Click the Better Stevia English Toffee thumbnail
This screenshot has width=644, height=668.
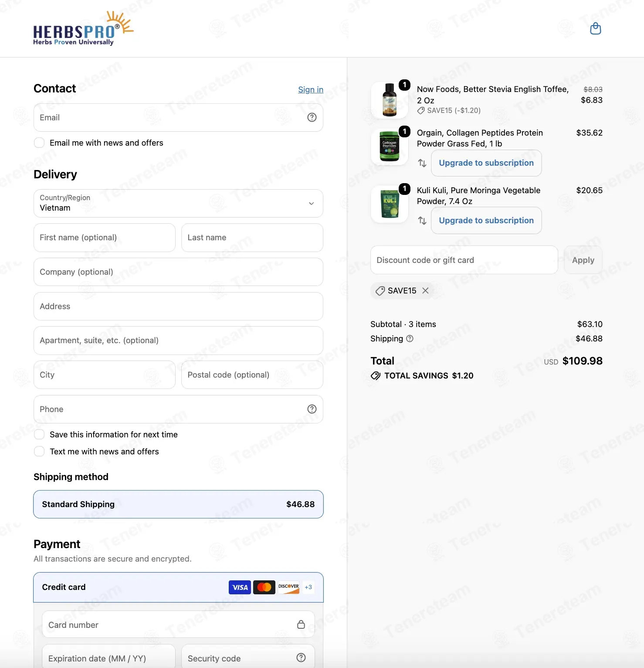[x=390, y=100]
